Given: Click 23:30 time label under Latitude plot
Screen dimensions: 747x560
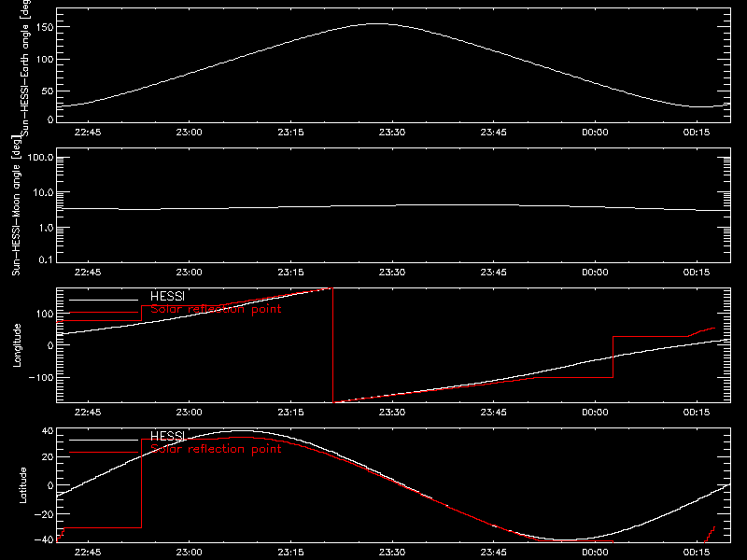Looking at the screenshot, I should pos(392,553).
